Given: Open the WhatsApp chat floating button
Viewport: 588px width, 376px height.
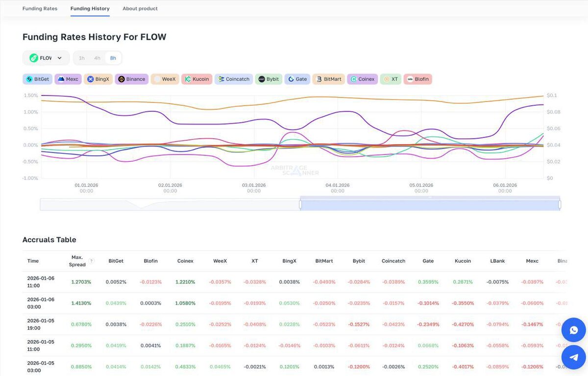Looking at the screenshot, I should click(x=574, y=330).
